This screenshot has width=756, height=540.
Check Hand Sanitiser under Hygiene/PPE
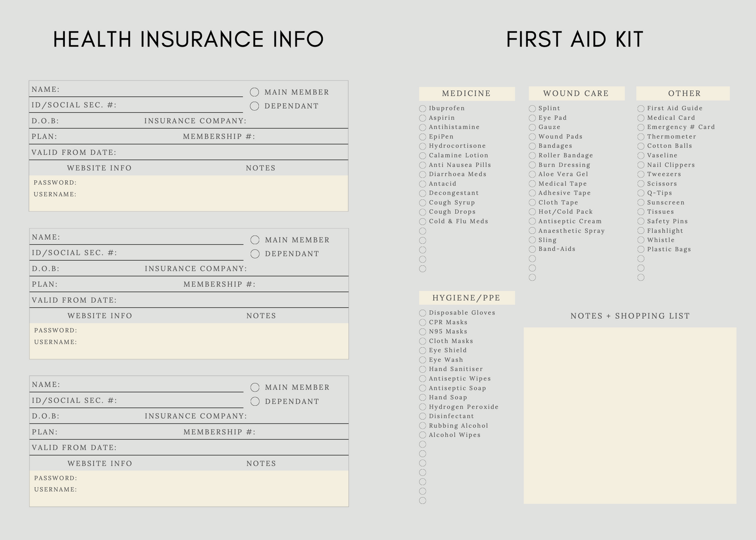pyautogui.click(x=423, y=370)
